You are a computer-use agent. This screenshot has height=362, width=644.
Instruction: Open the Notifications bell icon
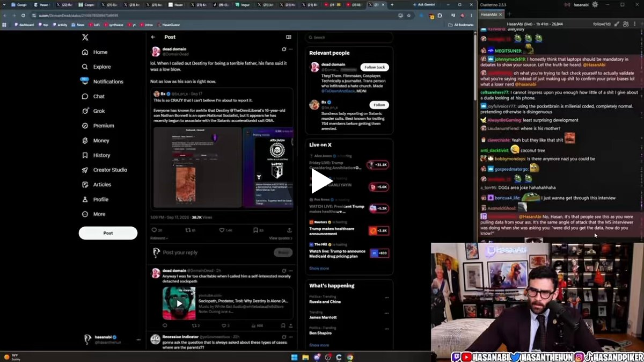pos(85,81)
